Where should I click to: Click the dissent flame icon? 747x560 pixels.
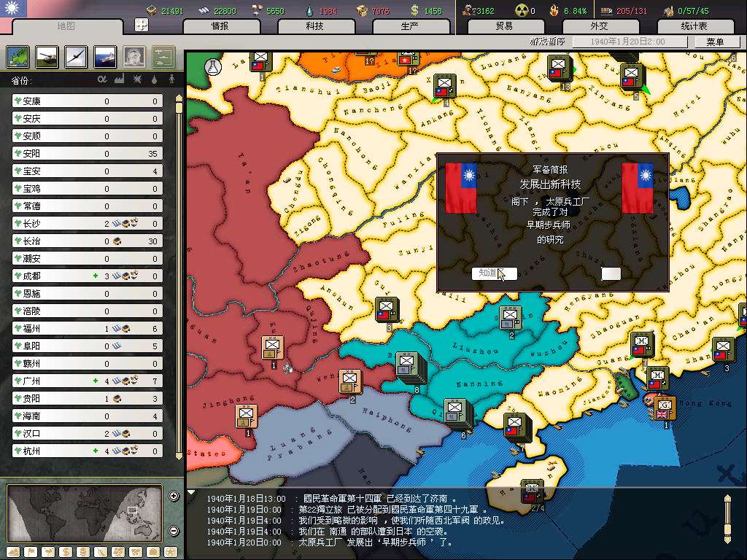(554, 10)
